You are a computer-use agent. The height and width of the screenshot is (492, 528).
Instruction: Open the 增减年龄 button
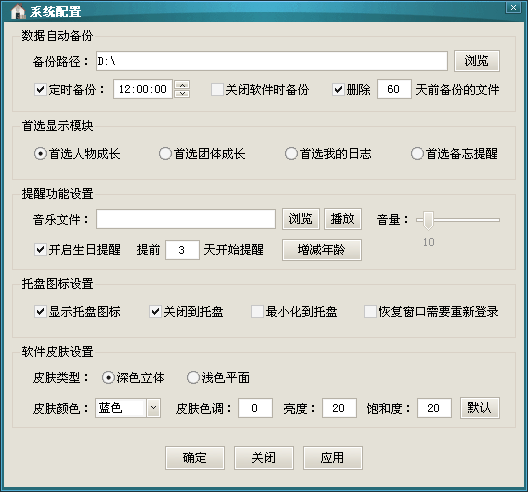coord(322,250)
